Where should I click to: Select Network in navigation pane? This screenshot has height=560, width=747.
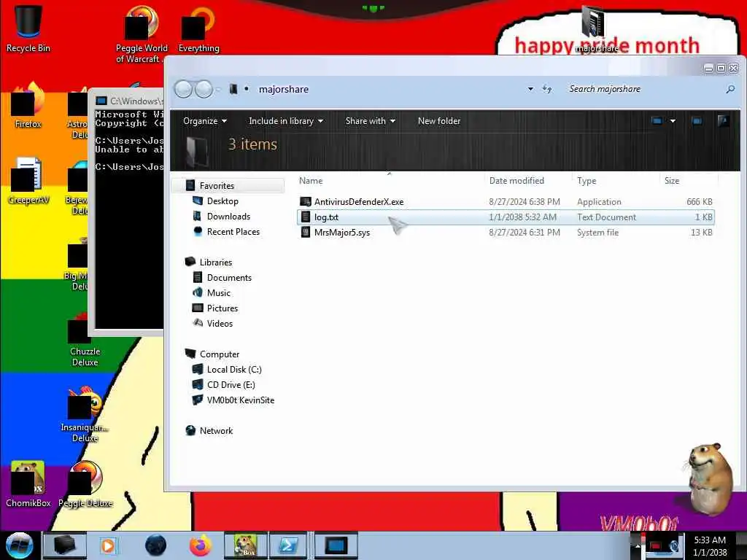216,430
